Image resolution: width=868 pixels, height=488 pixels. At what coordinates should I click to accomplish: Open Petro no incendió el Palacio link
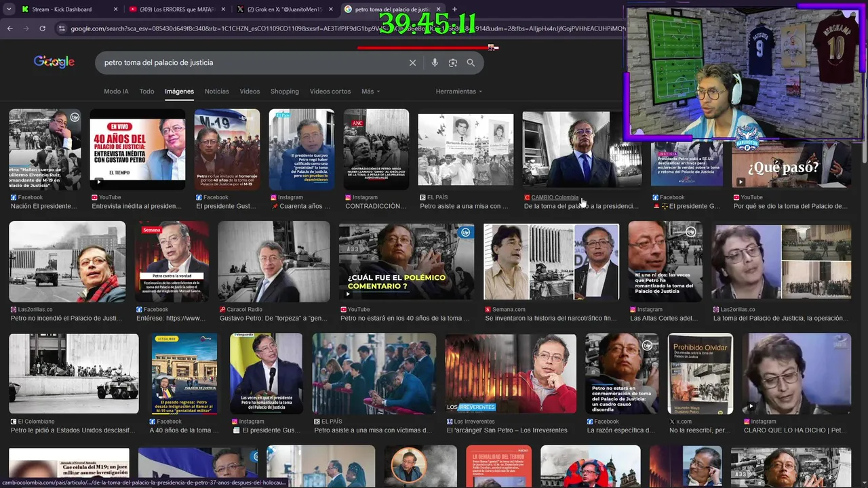pyautogui.click(x=67, y=318)
